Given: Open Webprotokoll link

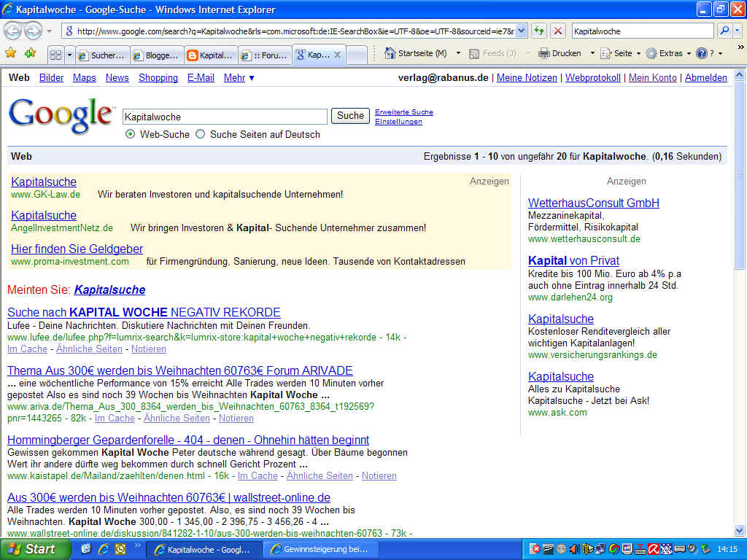Looking at the screenshot, I should click(x=592, y=77).
